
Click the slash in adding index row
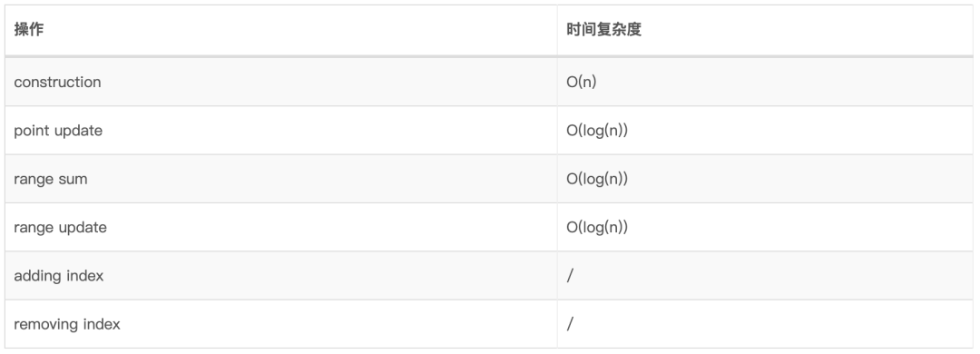click(x=570, y=276)
